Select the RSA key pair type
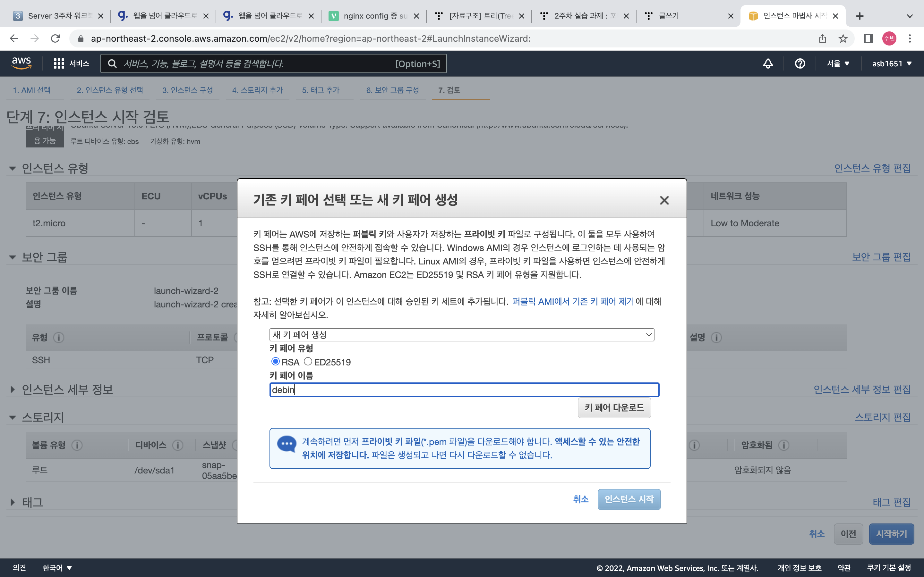The image size is (924, 577). pos(275,361)
